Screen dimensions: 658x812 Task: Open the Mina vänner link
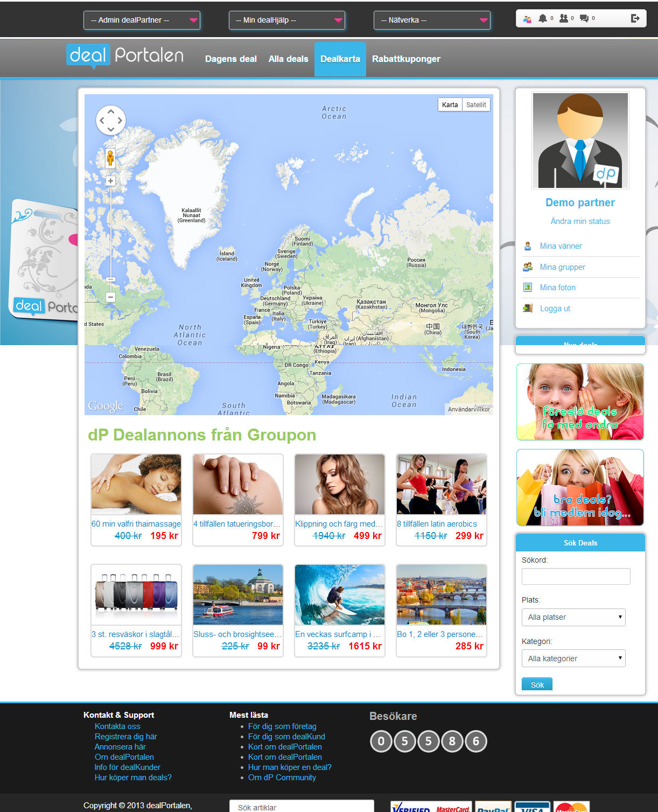(x=561, y=246)
